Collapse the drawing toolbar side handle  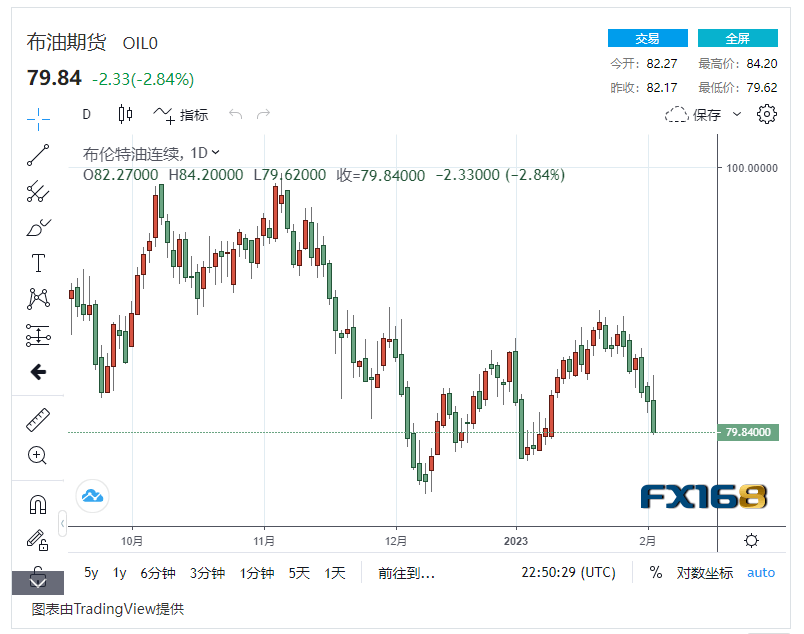(63, 523)
